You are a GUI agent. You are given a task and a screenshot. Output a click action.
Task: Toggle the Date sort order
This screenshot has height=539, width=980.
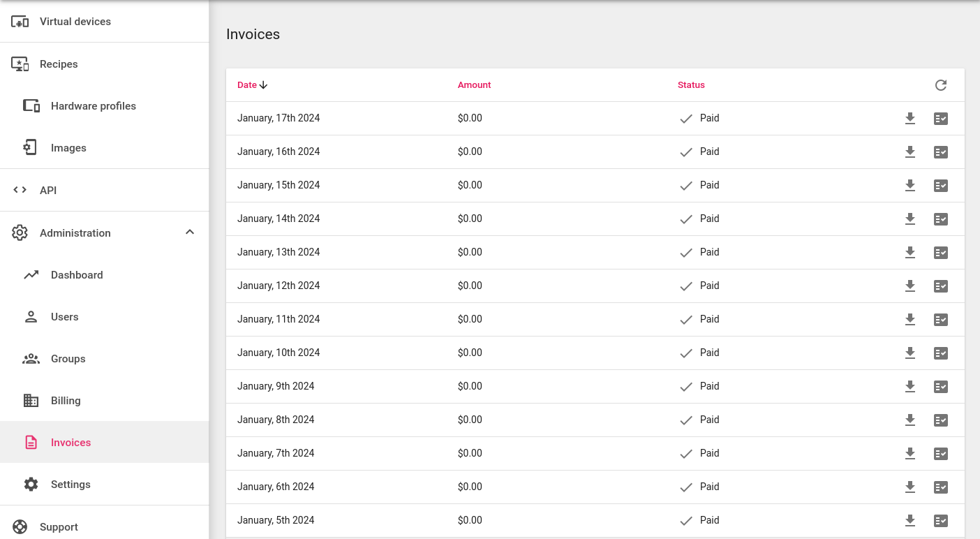[263, 84]
